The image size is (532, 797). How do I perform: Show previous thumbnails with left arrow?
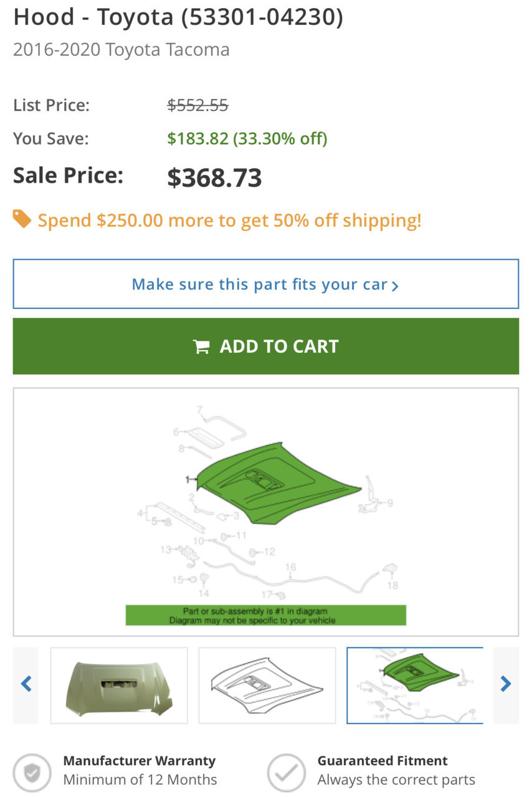(26, 685)
